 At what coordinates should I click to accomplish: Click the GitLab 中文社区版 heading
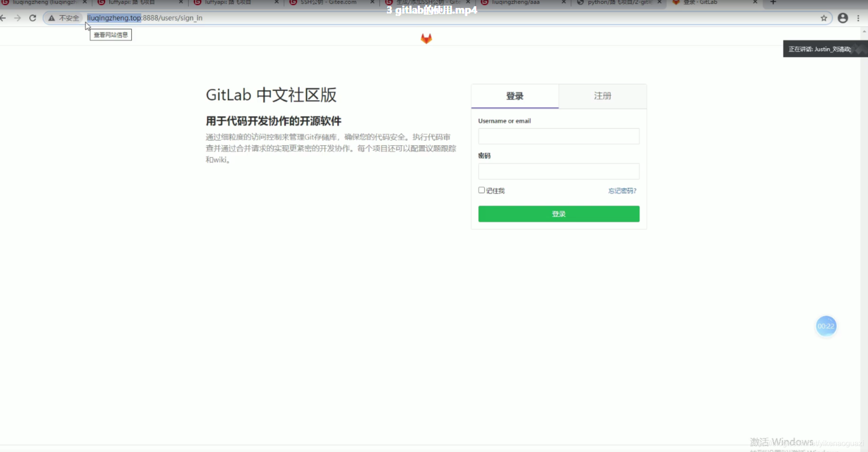coord(271,95)
